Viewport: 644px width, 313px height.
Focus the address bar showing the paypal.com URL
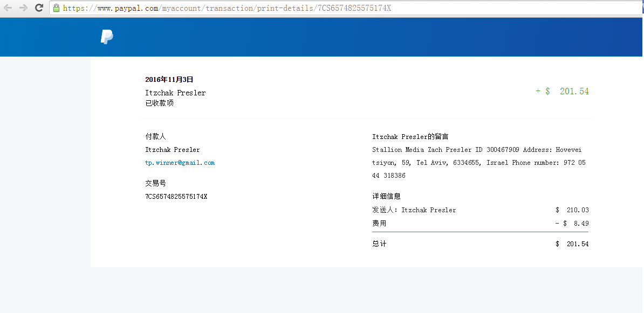(x=346, y=8)
